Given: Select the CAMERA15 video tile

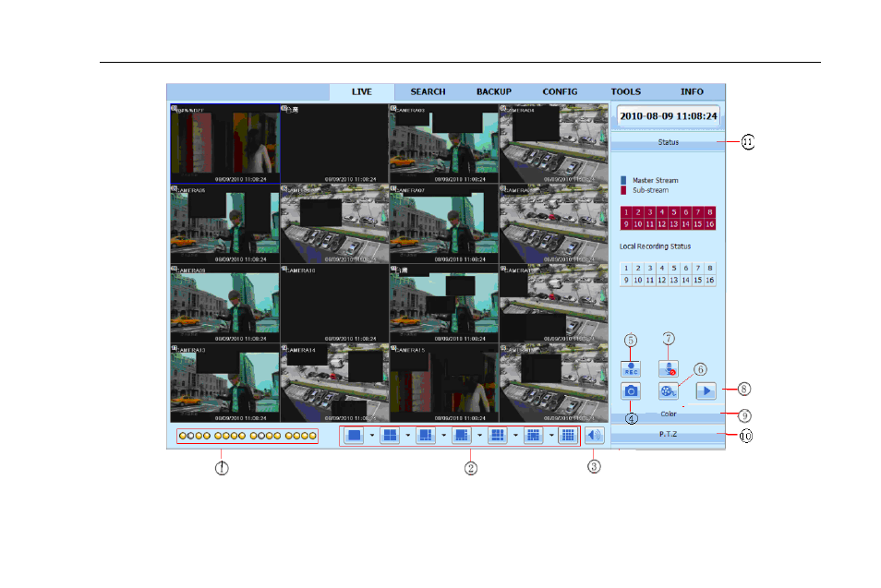Looking at the screenshot, I should pos(444,383).
